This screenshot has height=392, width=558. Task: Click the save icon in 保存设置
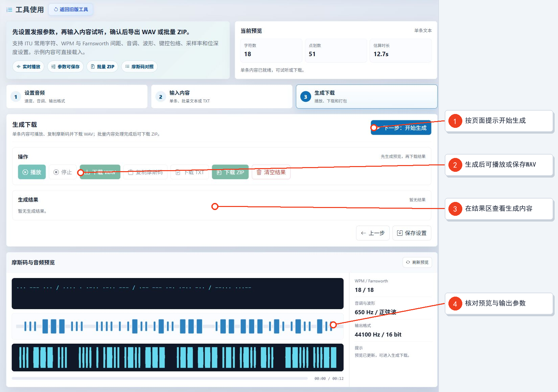[x=400, y=233]
